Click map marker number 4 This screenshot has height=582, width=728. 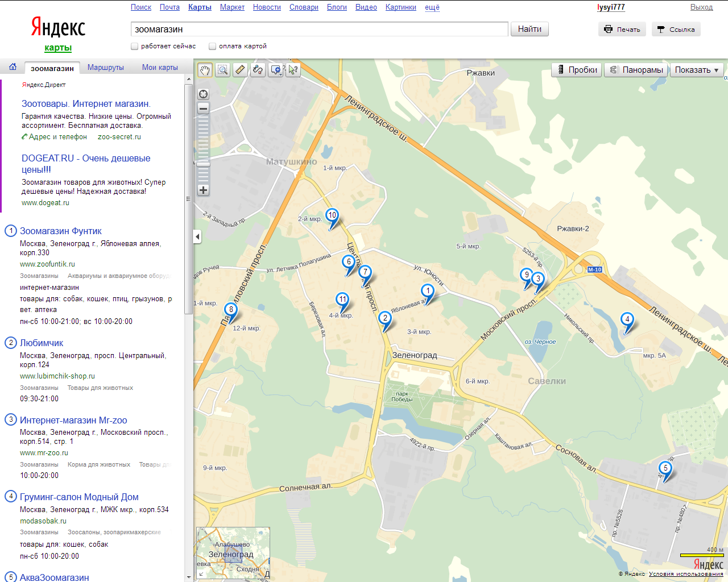(x=627, y=319)
